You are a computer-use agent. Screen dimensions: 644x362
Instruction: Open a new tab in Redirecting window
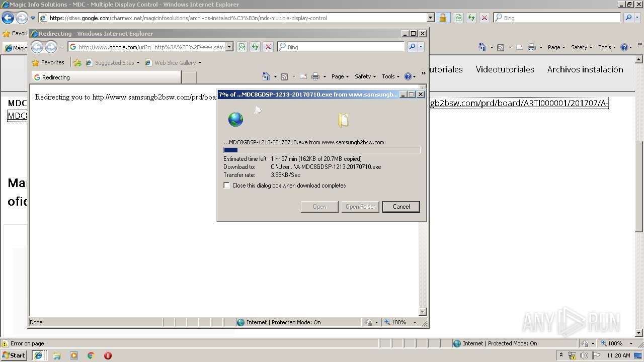[189, 77]
